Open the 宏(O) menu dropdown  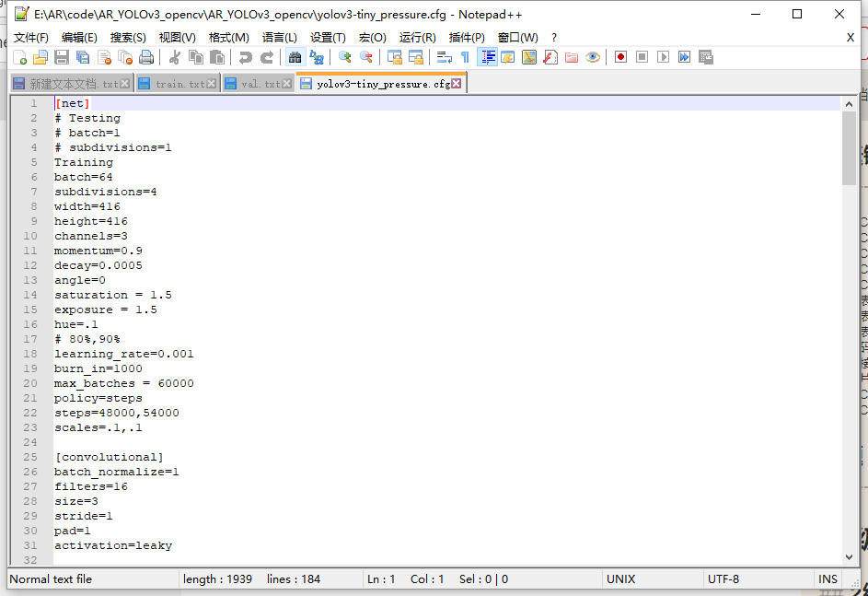coord(372,37)
